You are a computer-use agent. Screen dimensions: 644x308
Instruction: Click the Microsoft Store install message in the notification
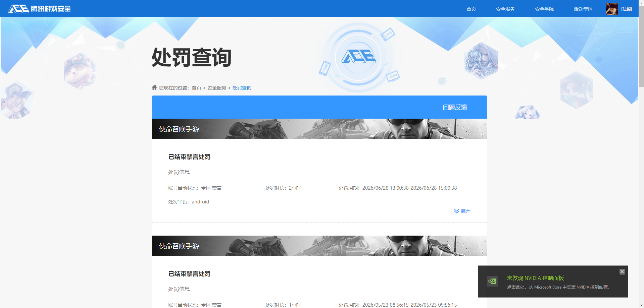(x=558, y=287)
